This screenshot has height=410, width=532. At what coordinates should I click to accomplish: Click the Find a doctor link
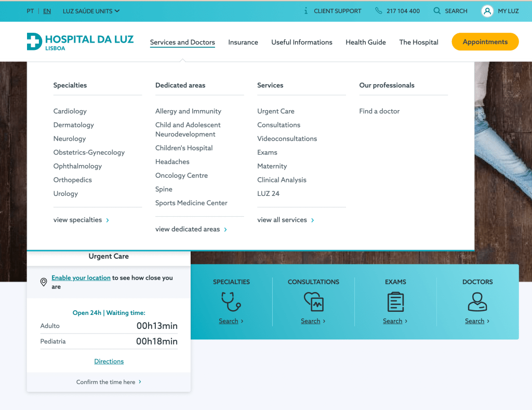[x=379, y=111]
